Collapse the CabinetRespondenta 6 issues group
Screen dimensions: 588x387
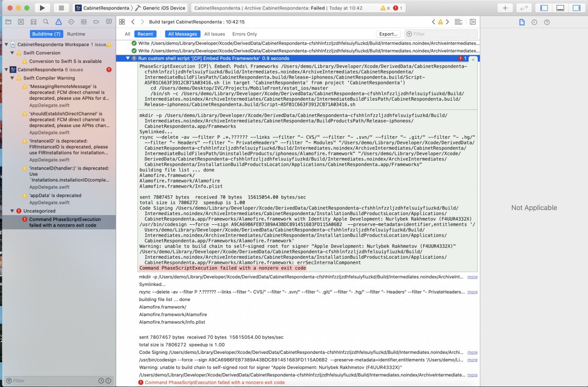click(6, 69)
